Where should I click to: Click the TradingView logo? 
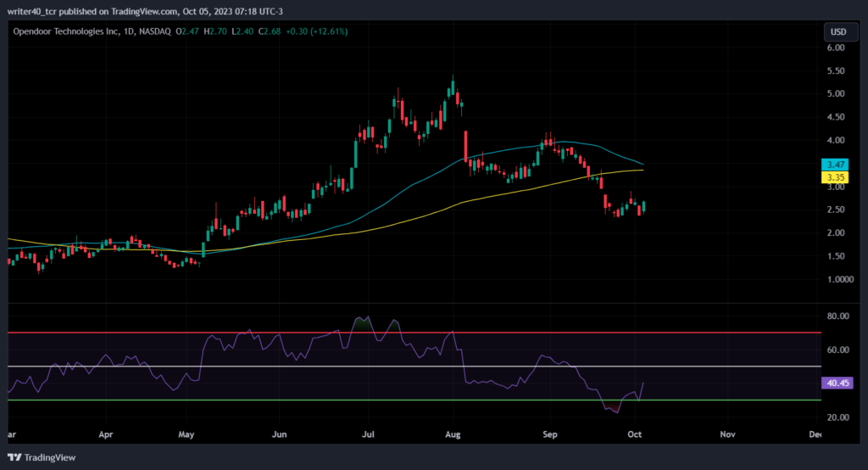pyautogui.click(x=42, y=457)
